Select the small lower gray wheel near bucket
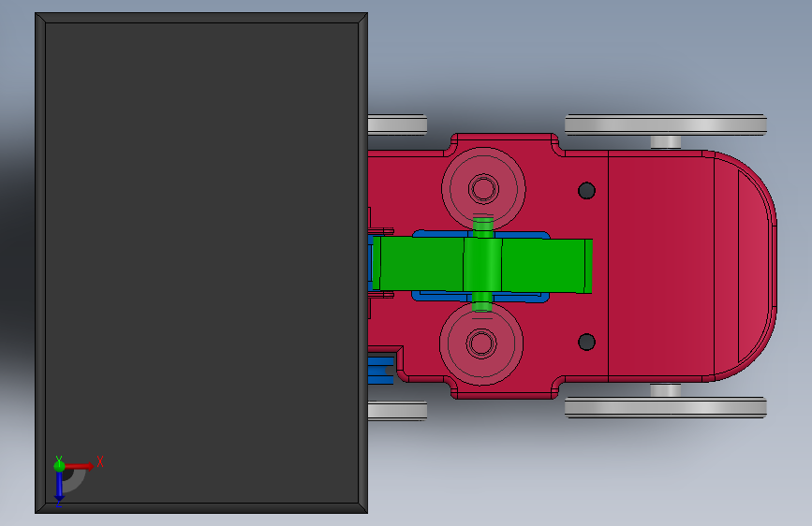The height and width of the screenshot is (526, 812). tap(397, 411)
